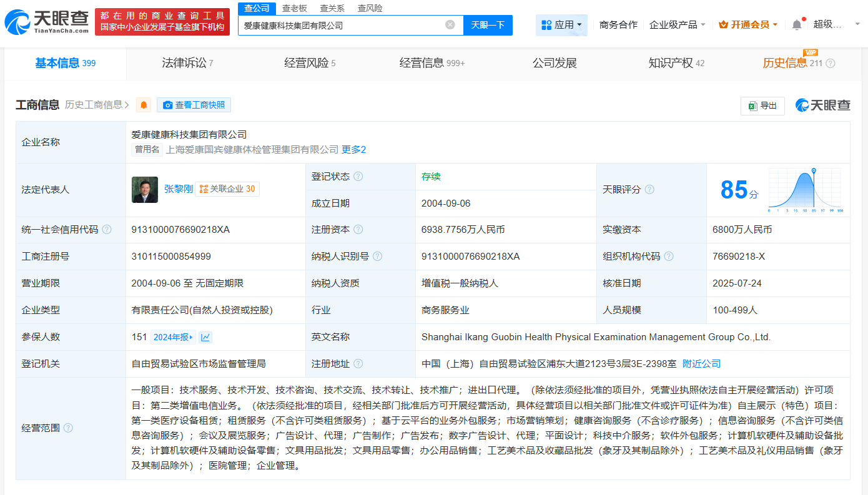Click the 关联企业 30 tag
The height and width of the screenshot is (495, 868).
click(227, 189)
